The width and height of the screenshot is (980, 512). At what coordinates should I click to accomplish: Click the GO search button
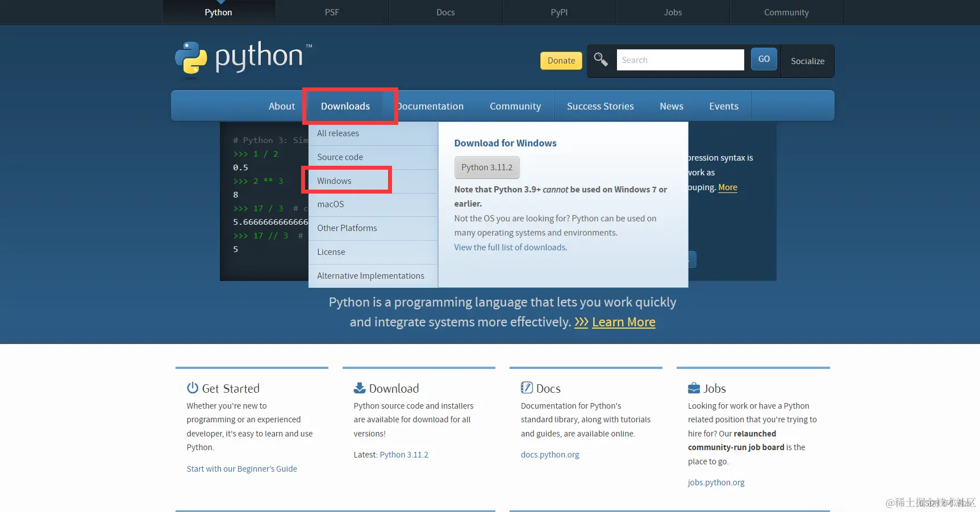click(x=764, y=59)
